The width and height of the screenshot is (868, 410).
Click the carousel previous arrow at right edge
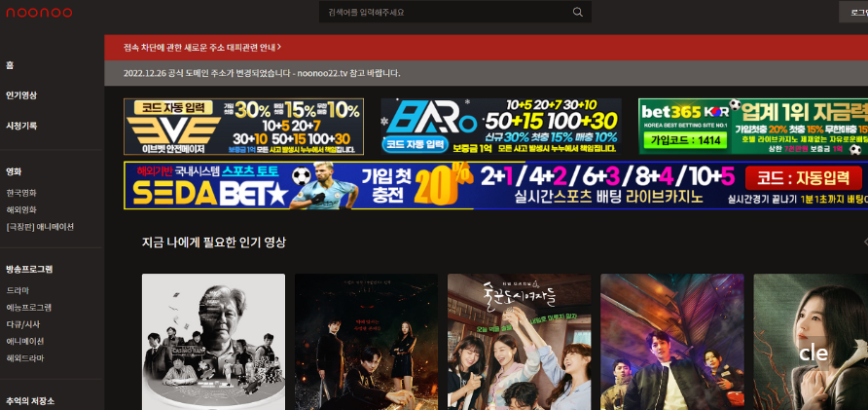point(865,242)
